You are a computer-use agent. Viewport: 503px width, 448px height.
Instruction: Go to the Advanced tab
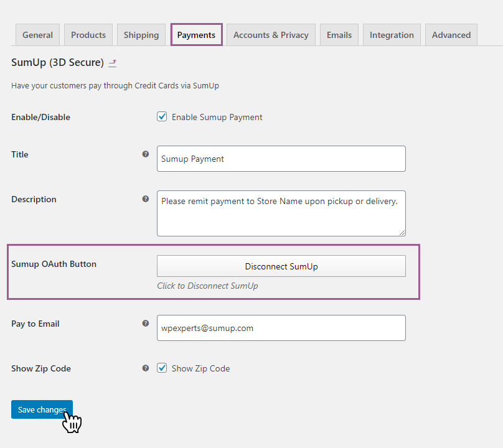[451, 35]
